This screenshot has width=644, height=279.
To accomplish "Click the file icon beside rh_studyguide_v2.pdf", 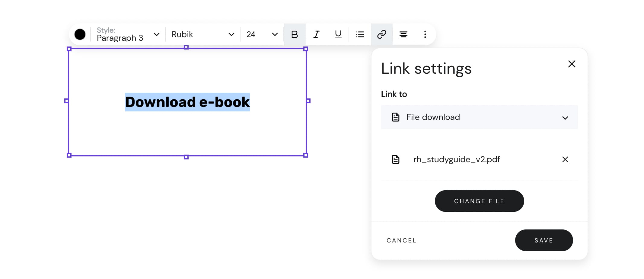I will [x=395, y=159].
